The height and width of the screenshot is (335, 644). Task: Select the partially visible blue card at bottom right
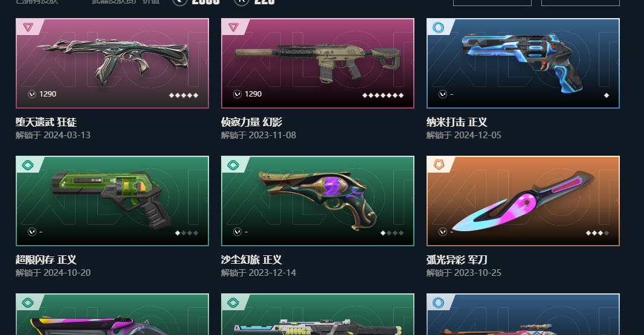pyautogui.click(x=523, y=314)
